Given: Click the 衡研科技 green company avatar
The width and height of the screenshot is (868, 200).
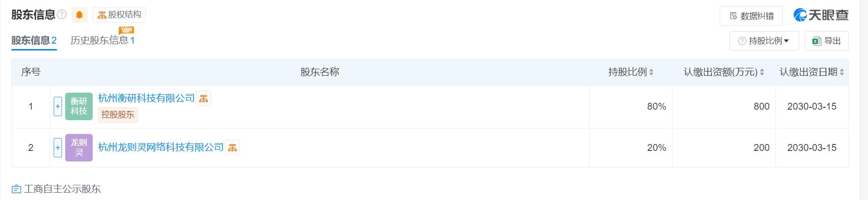Looking at the screenshot, I should (79, 106).
